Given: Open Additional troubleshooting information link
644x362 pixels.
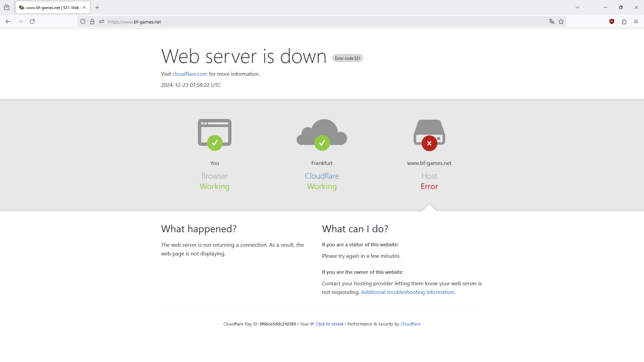Looking at the screenshot, I should 408,292.
